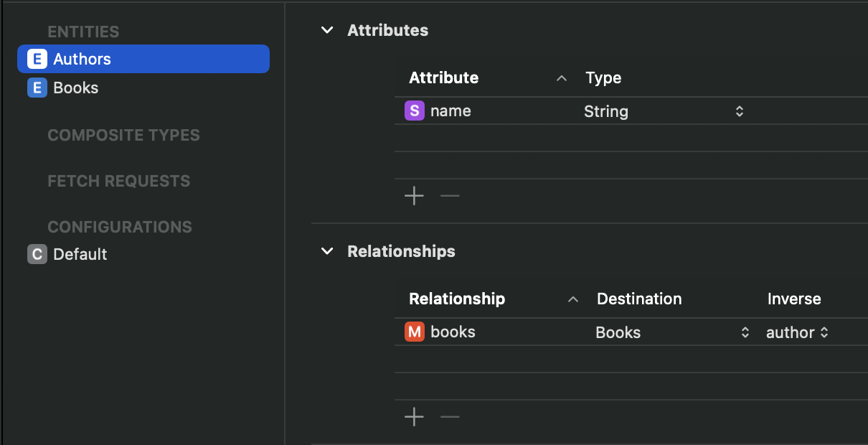Toggle the Attribute column sort arrow
Viewport: 868px width, 445px height.
(562, 78)
